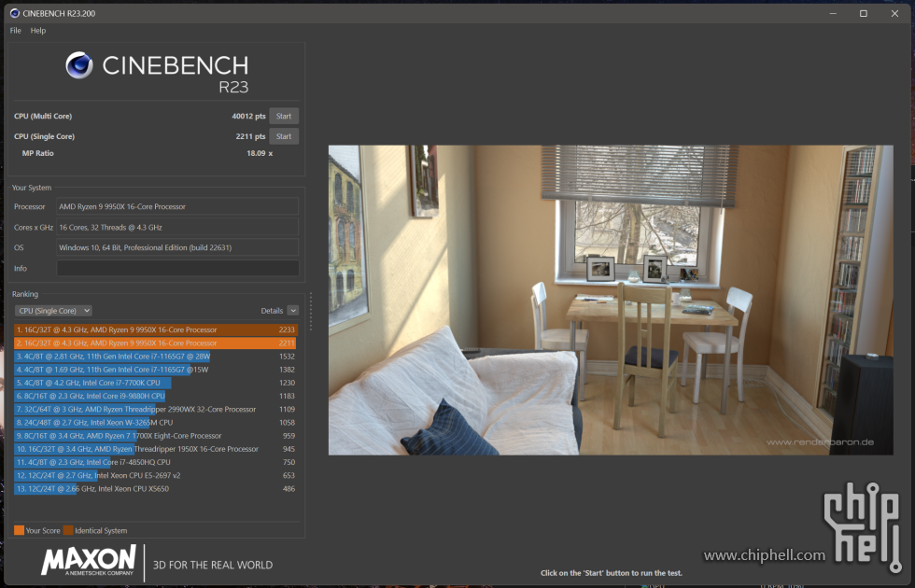Click the Your Score orange legend swatch

pos(20,530)
